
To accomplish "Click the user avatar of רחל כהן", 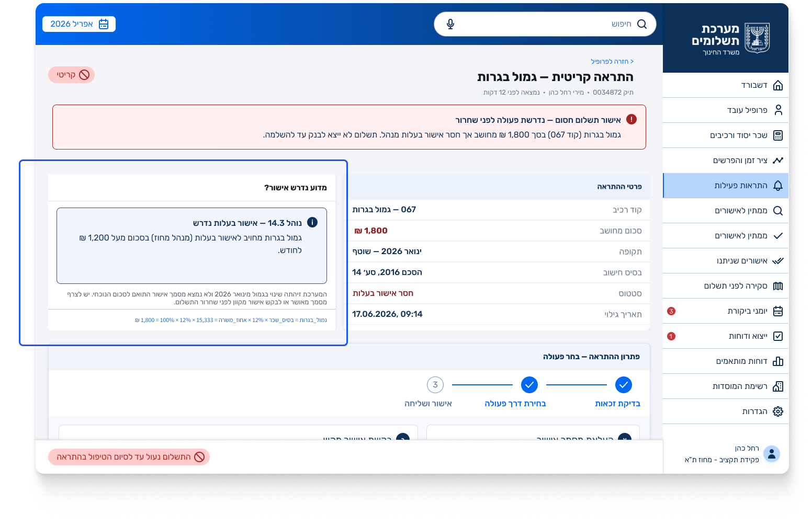I will pos(772,454).
